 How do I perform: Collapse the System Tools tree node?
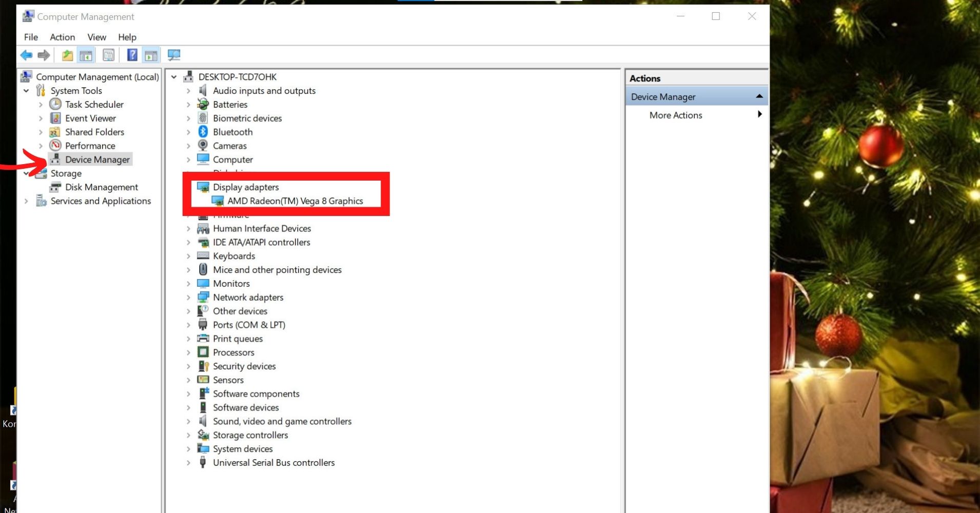[x=26, y=91]
